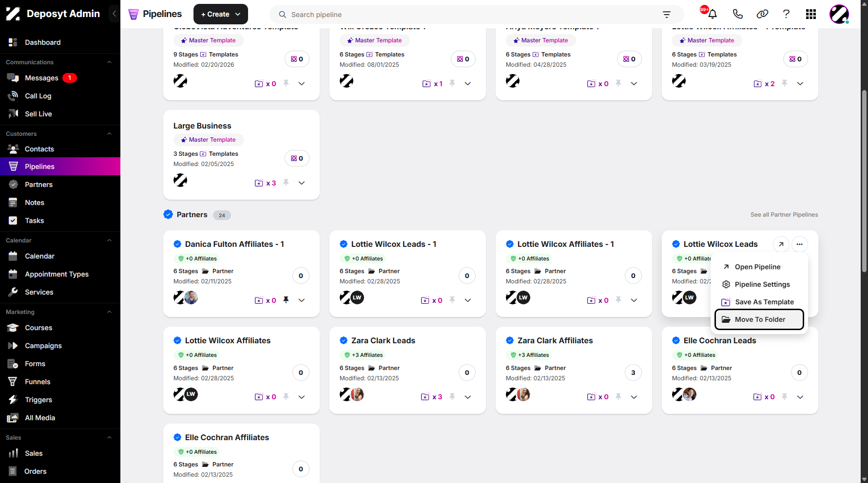
Task: Click the phone call icon in header
Action: 738,14
